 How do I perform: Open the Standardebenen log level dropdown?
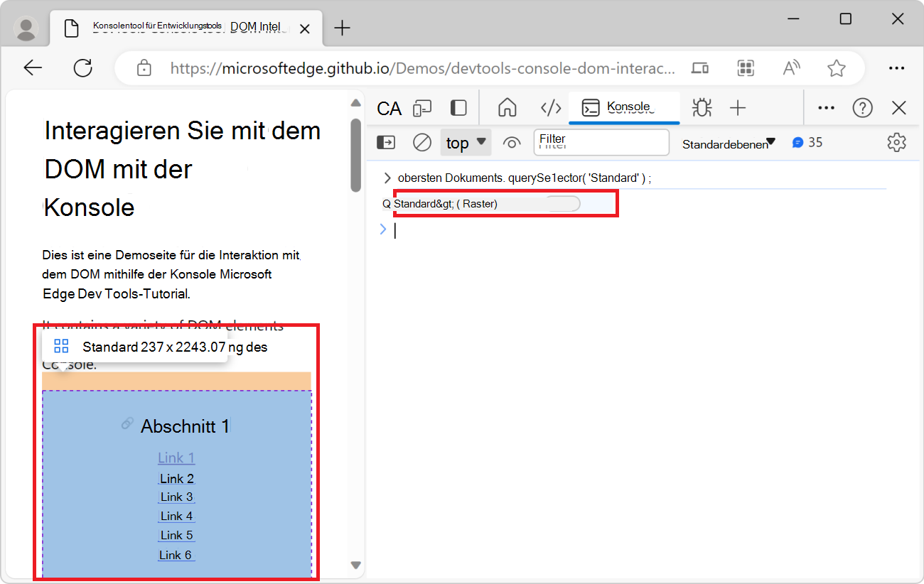(x=727, y=142)
